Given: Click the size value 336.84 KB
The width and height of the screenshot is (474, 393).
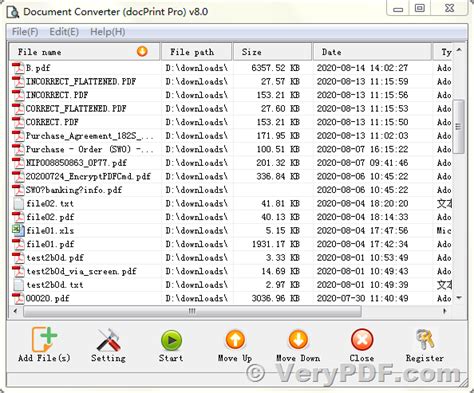Looking at the screenshot, I should [278, 176].
